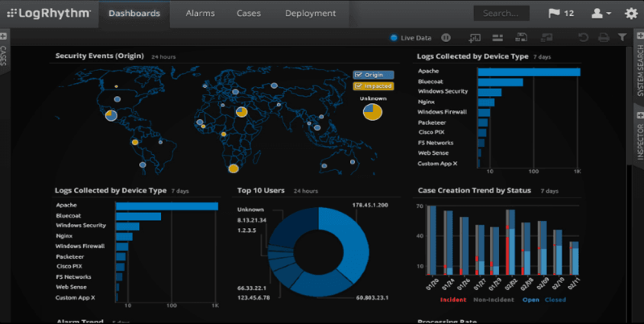Pause the live data feed

click(446, 37)
